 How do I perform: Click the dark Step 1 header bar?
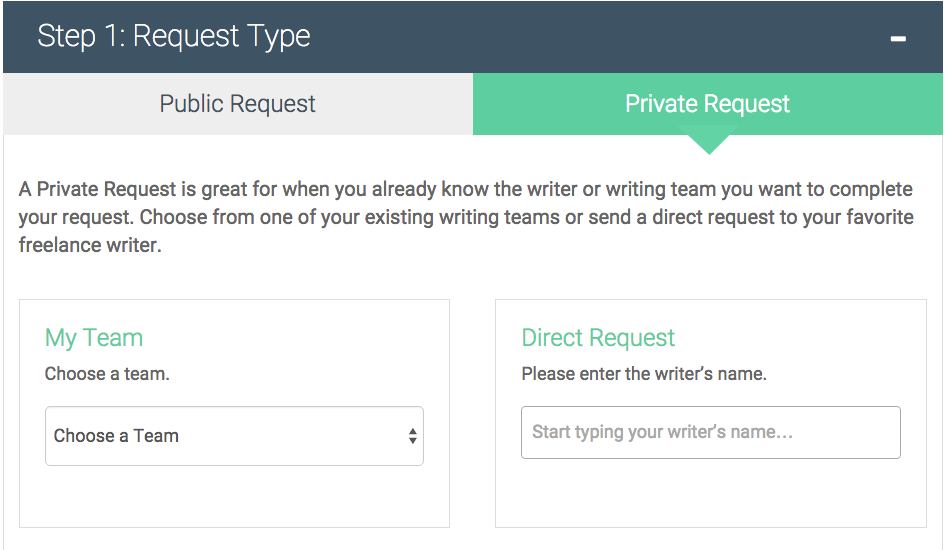click(x=600, y=38)
